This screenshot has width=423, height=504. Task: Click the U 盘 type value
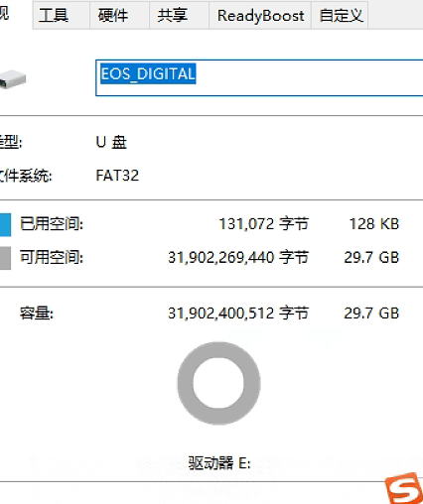click(x=111, y=143)
